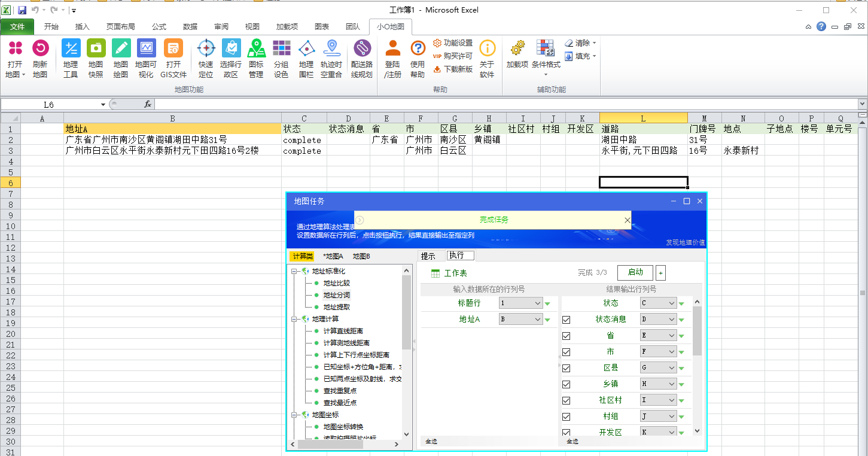The image size is (868, 456).
Task: Open 功能设置 settings
Action: click(453, 43)
